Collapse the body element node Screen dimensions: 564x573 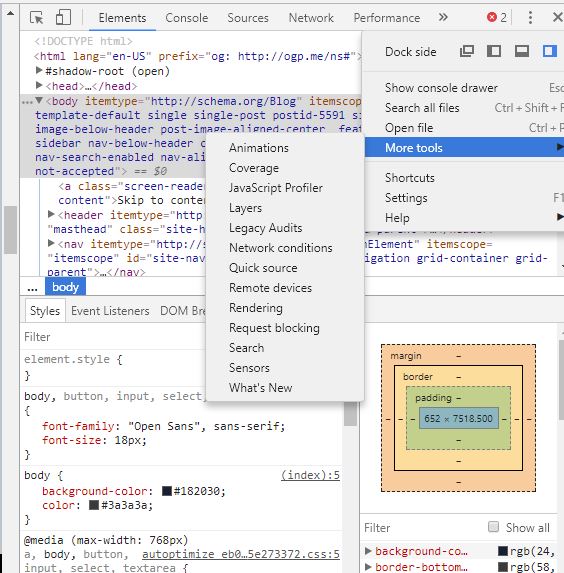(x=39, y=100)
